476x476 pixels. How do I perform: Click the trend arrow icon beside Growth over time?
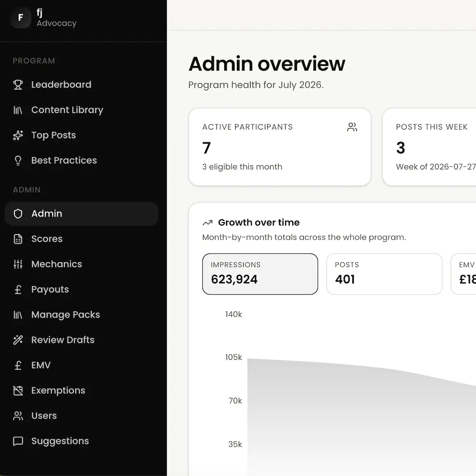point(208,223)
